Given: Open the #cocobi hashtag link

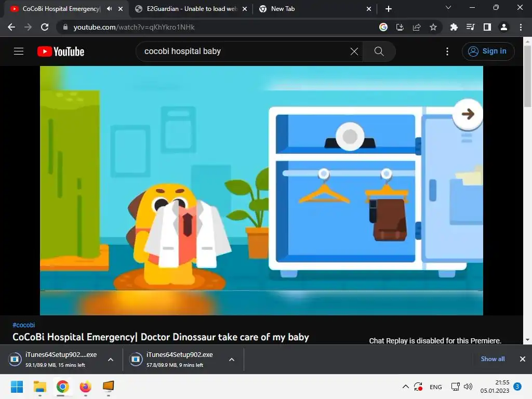Looking at the screenshot, I should [x=24, y=325].
